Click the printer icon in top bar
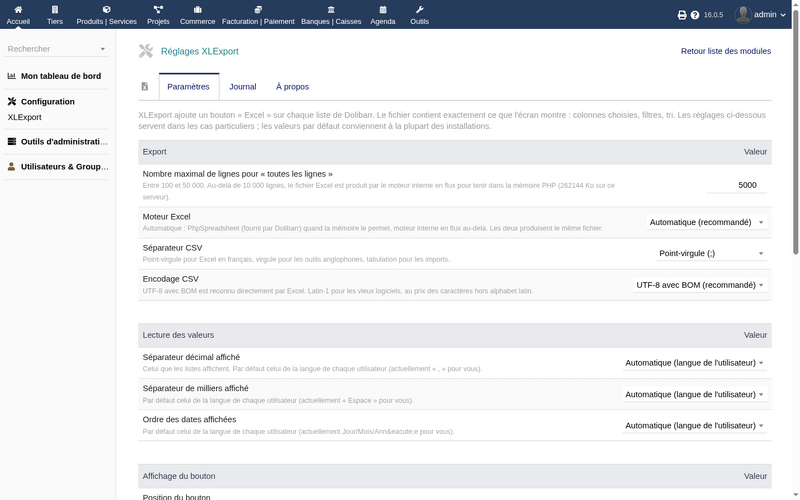This screenshot has width=800, height=500. (x=682, y=15)
